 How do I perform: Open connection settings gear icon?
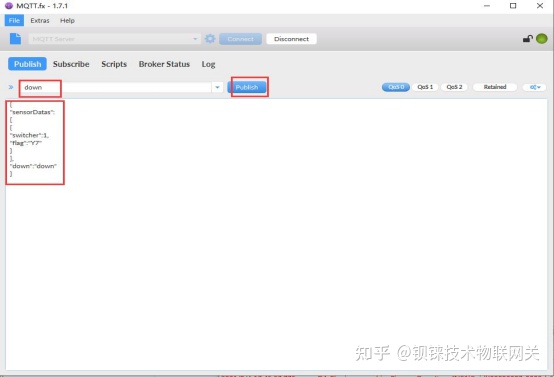[210, 39]
